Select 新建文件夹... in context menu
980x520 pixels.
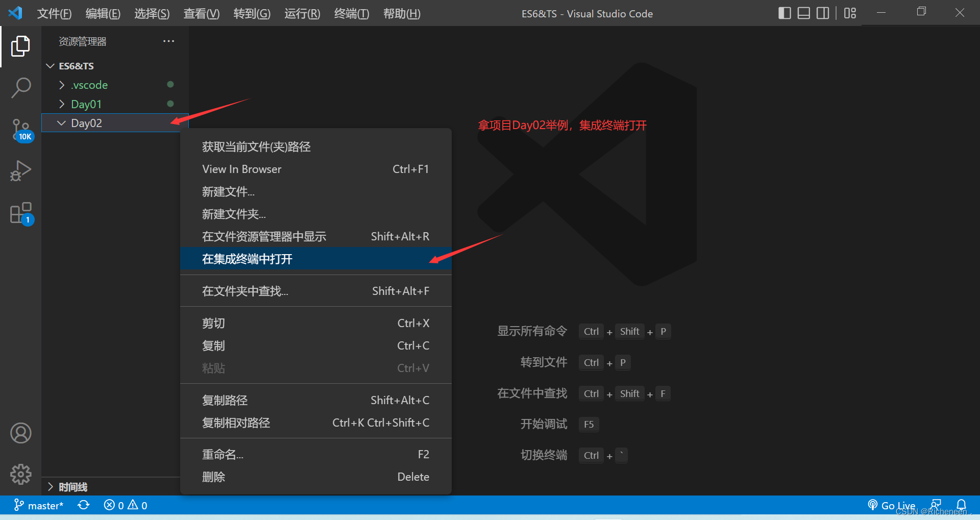click(x=316, y=214)
